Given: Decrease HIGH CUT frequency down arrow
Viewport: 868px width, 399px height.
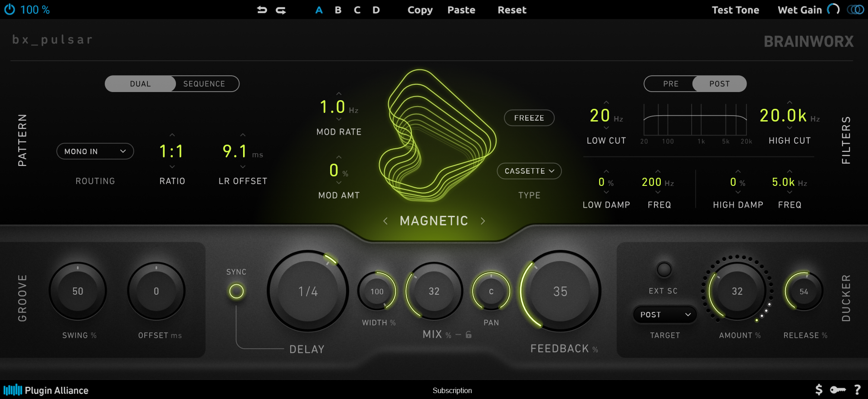Looking at the screenshot, I should pos(790,128).
